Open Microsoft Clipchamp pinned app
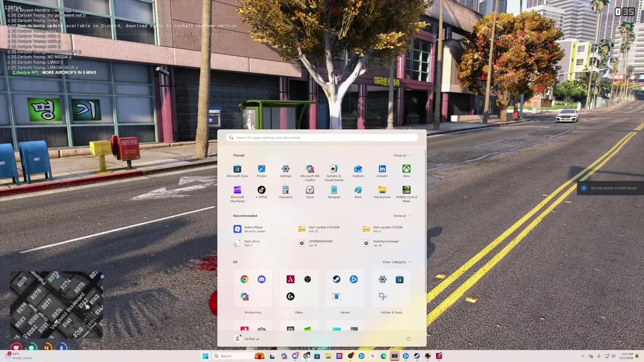Image resolution: width=644 pixels, height=362 pixels. 237,194
